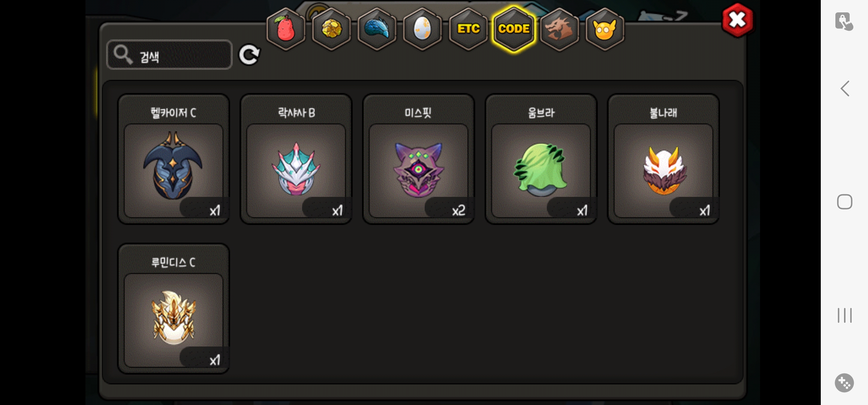Open the spotted egg category tab

coord(422,29)
